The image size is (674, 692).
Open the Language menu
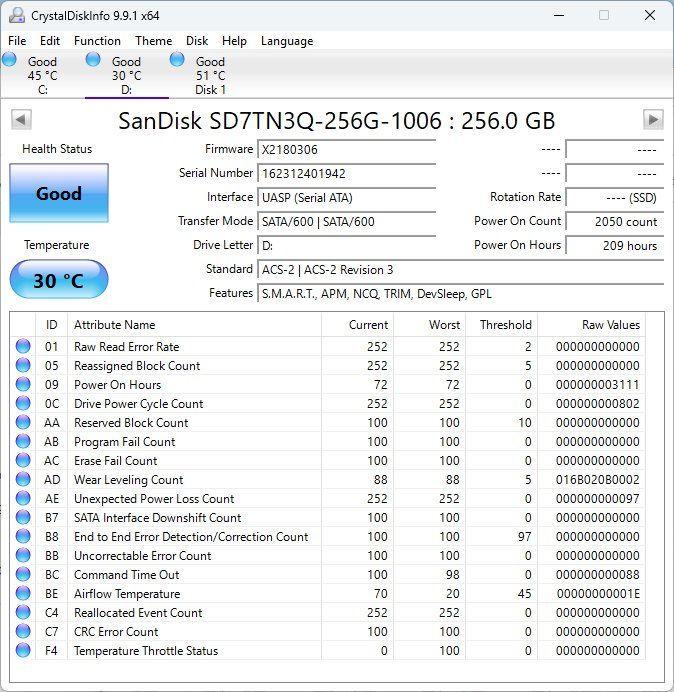(x=287, y=41)
